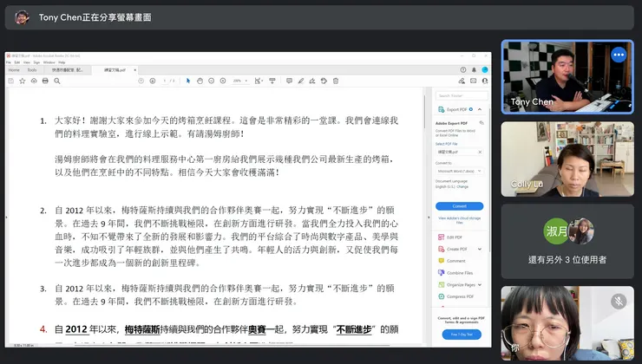Viewport: 642px width, 364px height.
Task: Open the Edit PDF tool
Action: pyautogui.click(x=450, y=237)
